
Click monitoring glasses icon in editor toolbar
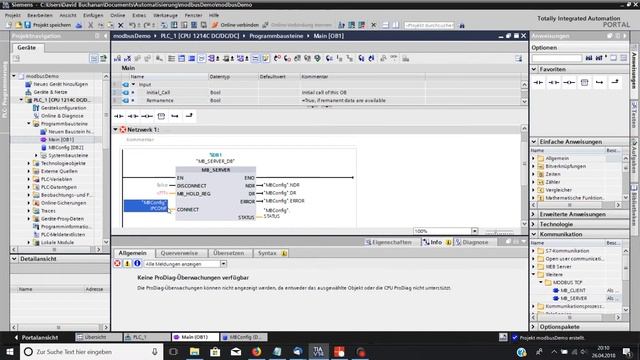point(393,58)
